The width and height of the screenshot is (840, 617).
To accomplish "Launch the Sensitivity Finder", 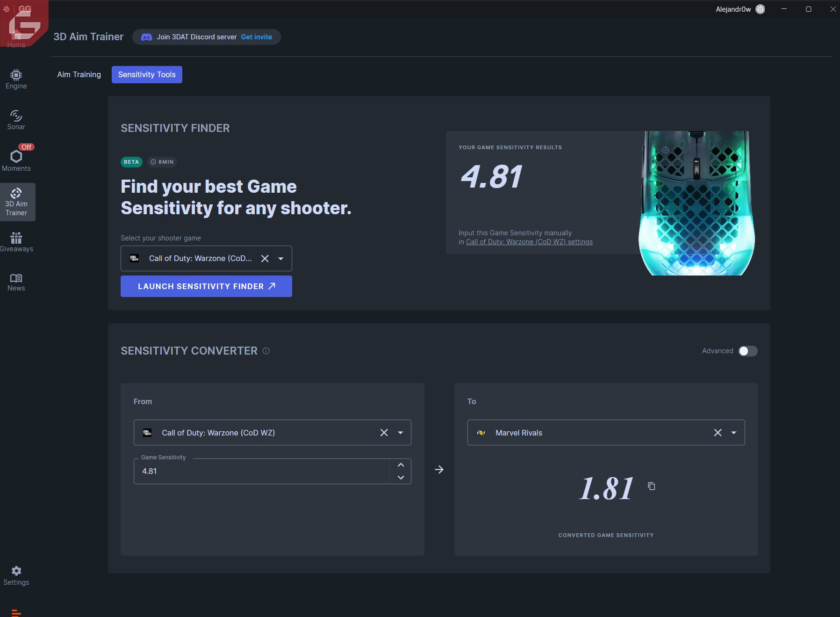I will pos(206,286).
